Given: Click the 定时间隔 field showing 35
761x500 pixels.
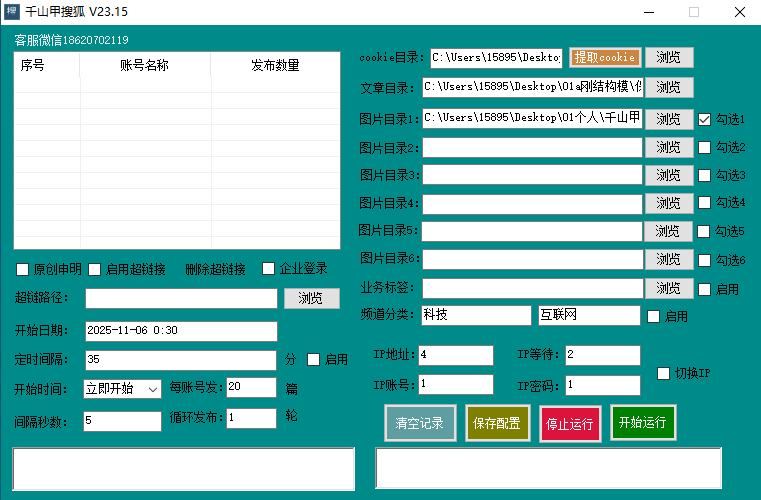Looking at the screenshot, I should (x=181, y=360).
